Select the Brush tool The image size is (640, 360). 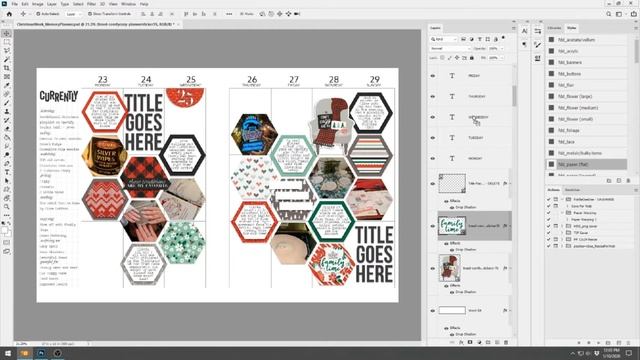tap(7, 103)
